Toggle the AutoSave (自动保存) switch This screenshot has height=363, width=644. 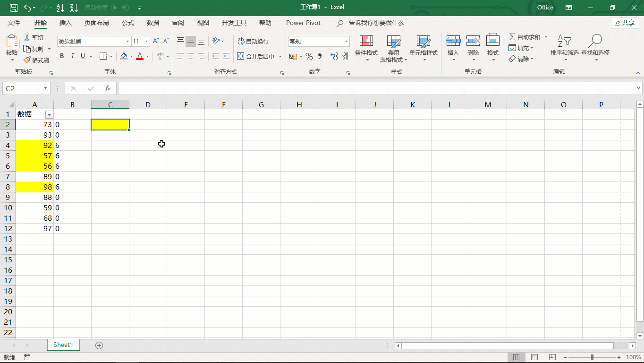(x=120, y=8)
